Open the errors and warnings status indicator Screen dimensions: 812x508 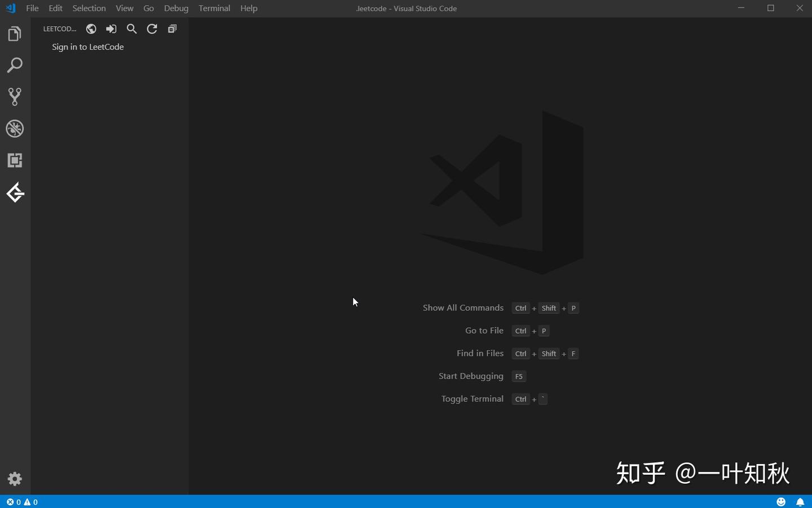tap(22, 502)
